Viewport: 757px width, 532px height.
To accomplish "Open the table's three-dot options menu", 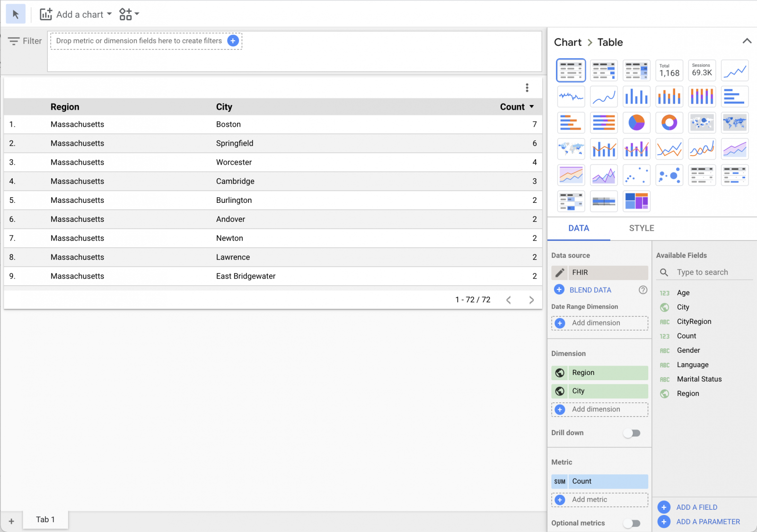I will [x=527, y=88].
